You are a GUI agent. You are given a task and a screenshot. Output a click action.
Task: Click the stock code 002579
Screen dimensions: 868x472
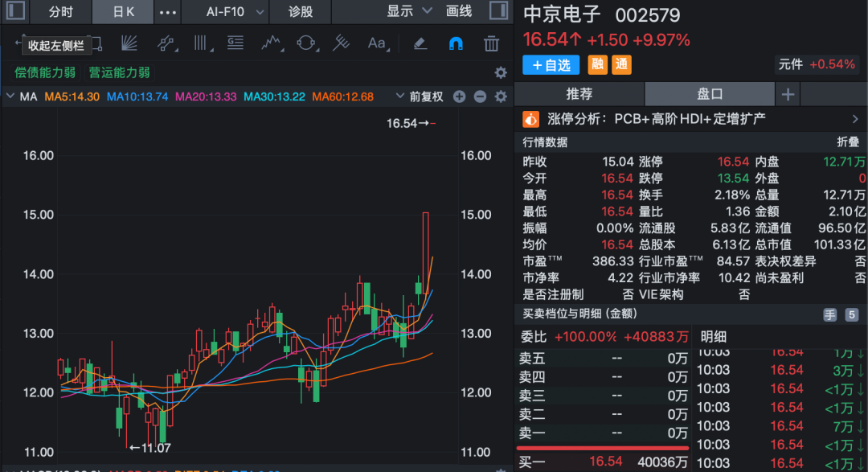pos(648,15)
